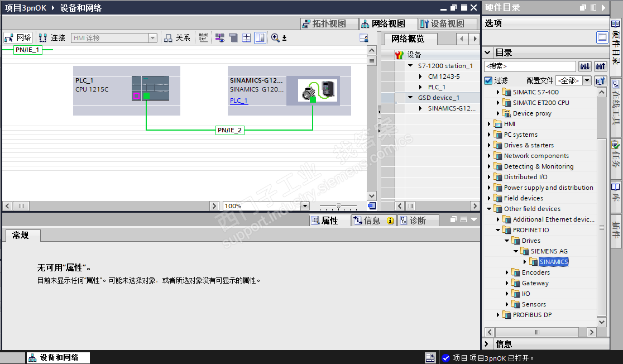Open the PLC_1 link under SINAMICS device
Viewport: 623px width, 364px height.
[x=239, y=100]
